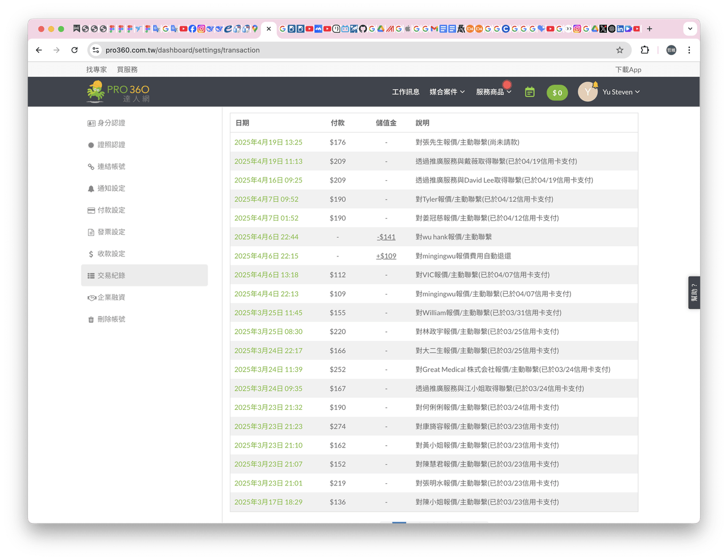Open the browser extensions puzzle icon
728x560 pixels.
(644, 50)
